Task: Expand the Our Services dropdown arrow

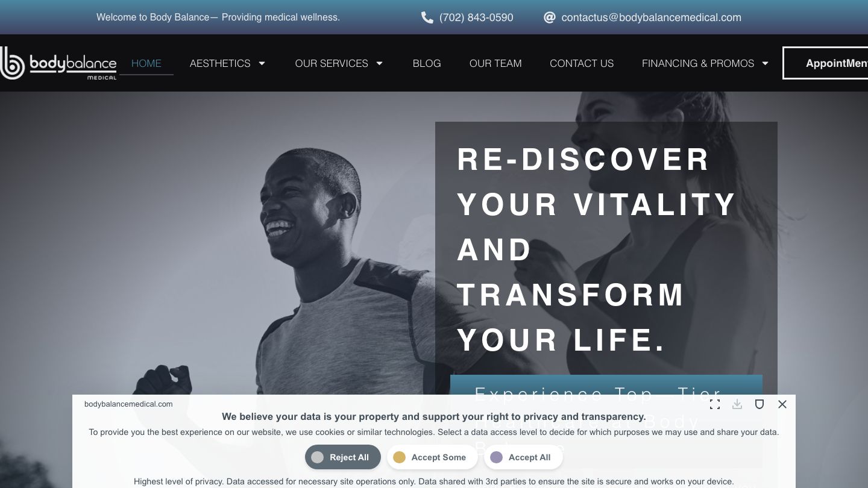Action: click(379, 63)
